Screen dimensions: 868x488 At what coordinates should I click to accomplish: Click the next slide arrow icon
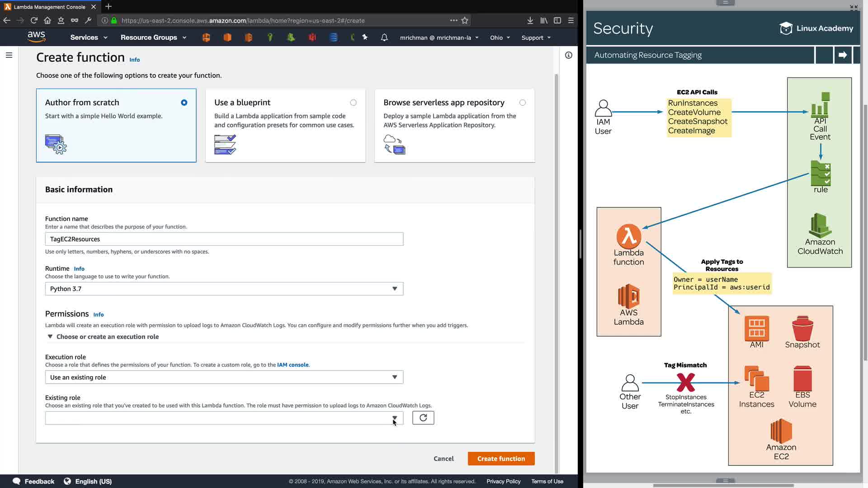coord(843,55)
